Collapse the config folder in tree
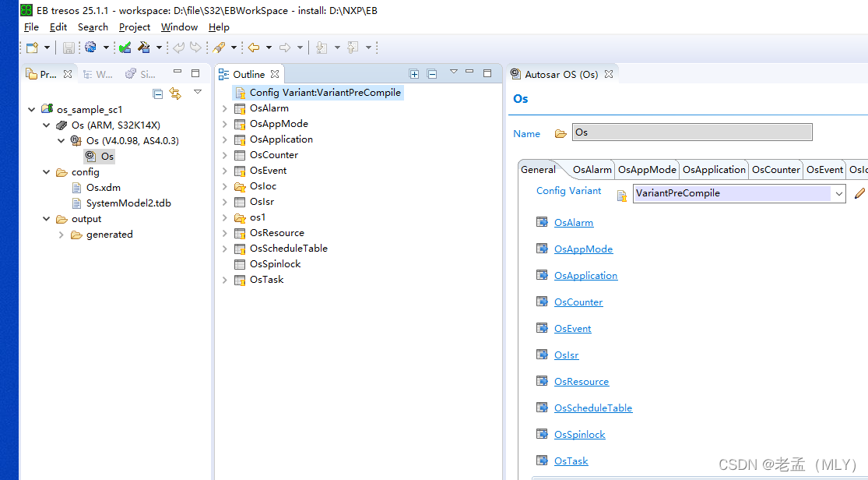868x480 pixels. click(x=47, y=172)
